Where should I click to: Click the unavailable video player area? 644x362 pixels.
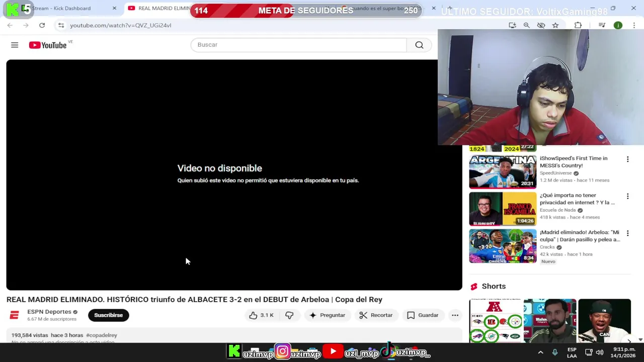(x=234, y=175)
